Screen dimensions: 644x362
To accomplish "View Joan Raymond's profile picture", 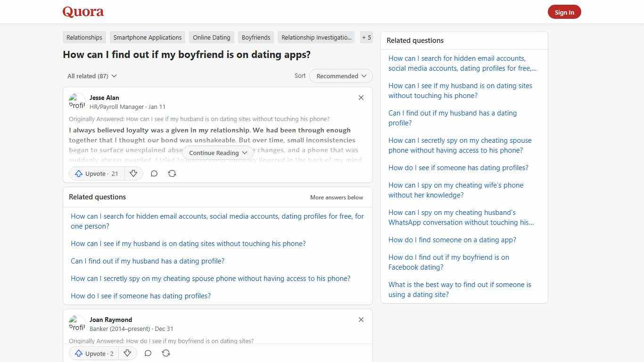I will 77,323.
